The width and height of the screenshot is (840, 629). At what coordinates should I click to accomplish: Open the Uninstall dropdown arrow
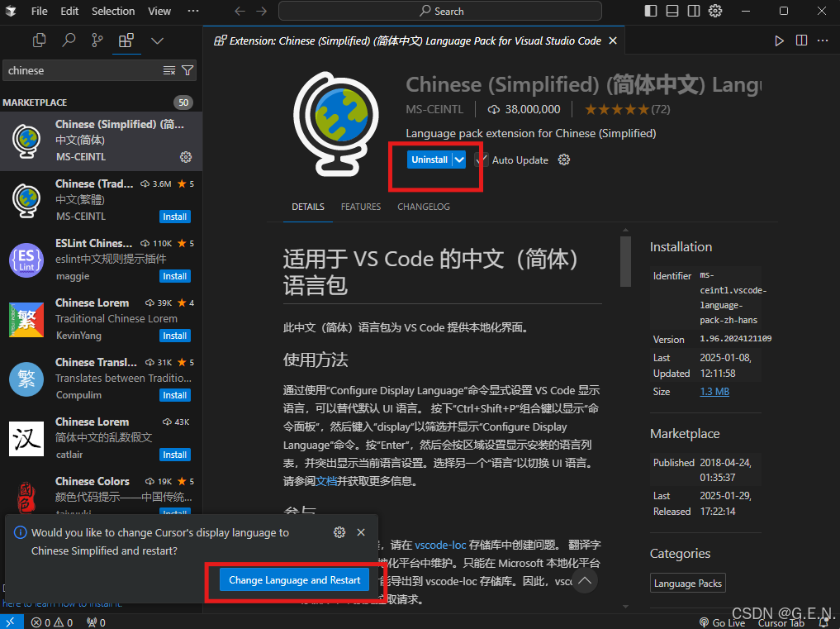pyautogui.click(x=459, y=160)
